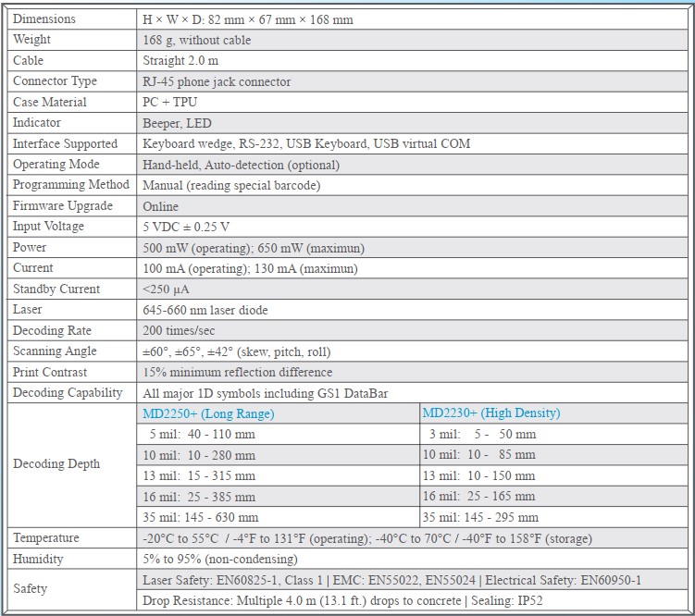Click the Power row label

click(x=30, y=247)
